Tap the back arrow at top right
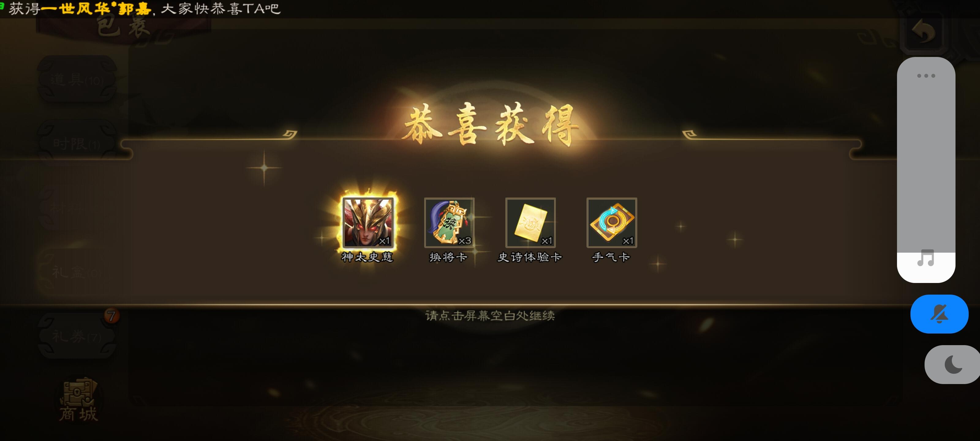This screenshot has width=980, height=441. (x=924, y=32)
